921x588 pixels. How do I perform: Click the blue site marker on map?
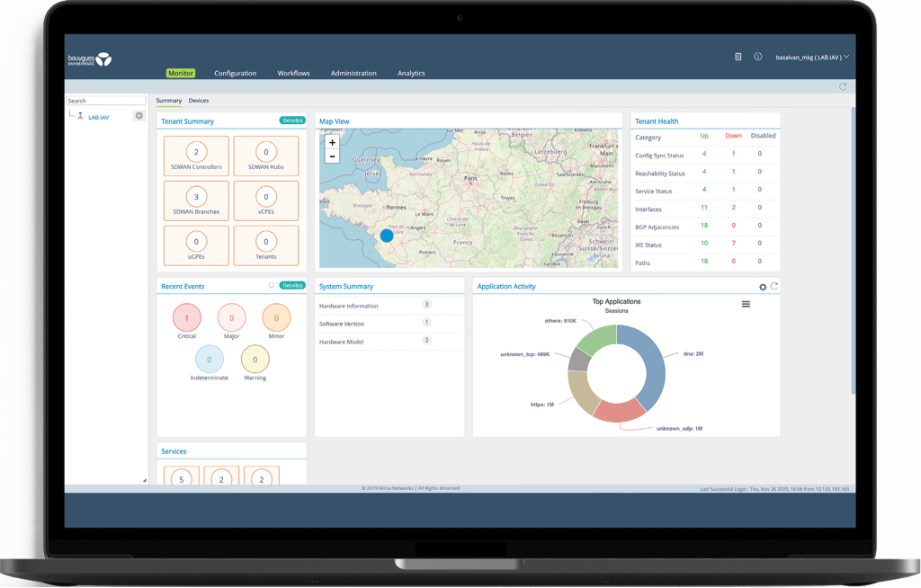(x=387, y=236)
